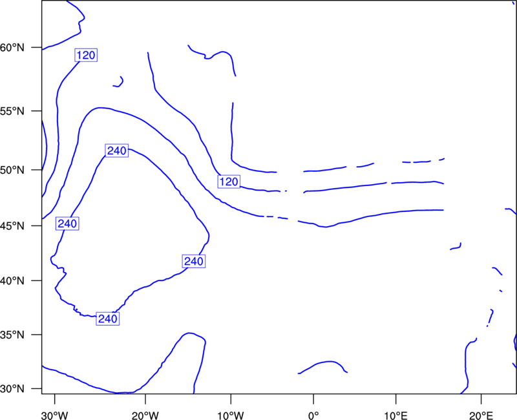Click the 10°W longitude axis label
The image size is (517, 420).
tap(231, 415)
